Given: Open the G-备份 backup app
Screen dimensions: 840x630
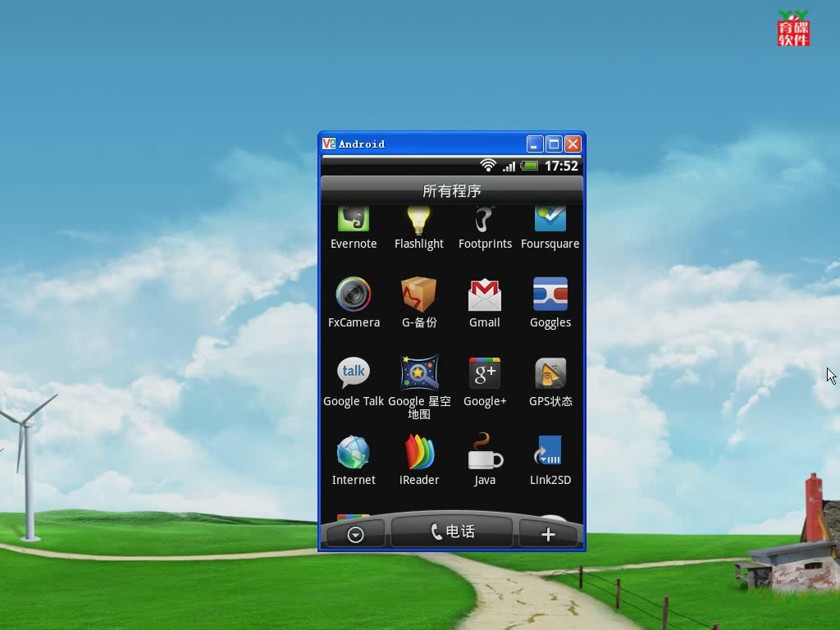Looking at the screenshot, I should [419, 302].
